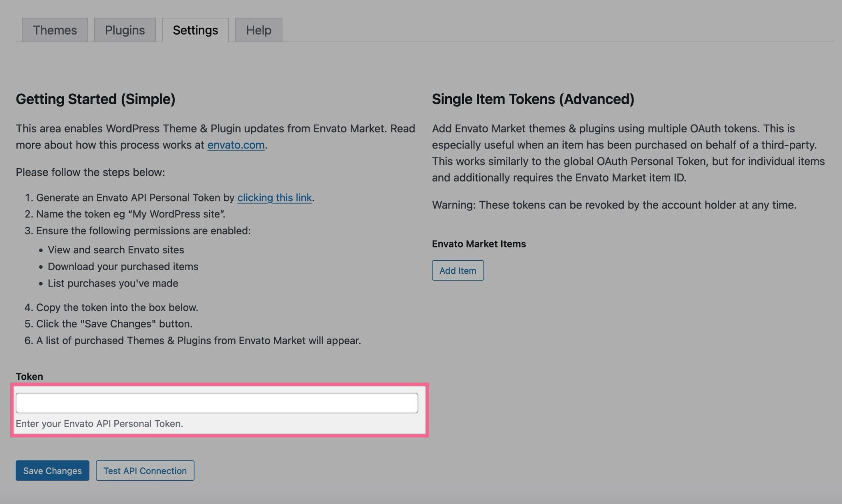
Task: Click the "Getting Started (Simple)" heading
Action: [x=95, y=99]
